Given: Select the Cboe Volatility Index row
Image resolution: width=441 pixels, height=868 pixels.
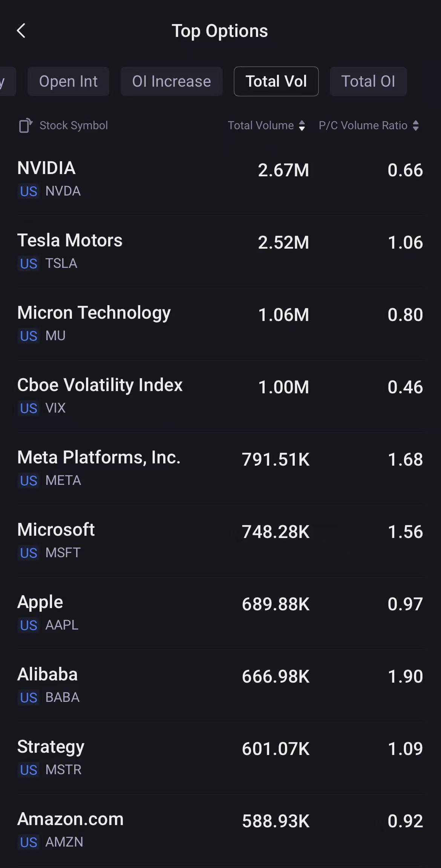Looking at the screenshot, I should (x=220, y=396).
